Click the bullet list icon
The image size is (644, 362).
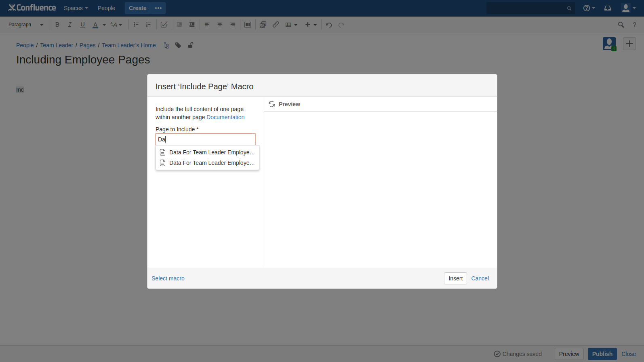coord(136,25)
